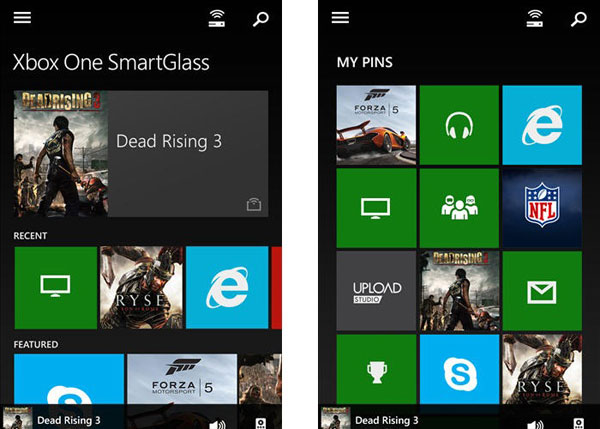Tap the RECENT section header
The height and width of the screenshot is (429, 600).
click(x=30, y=236)
